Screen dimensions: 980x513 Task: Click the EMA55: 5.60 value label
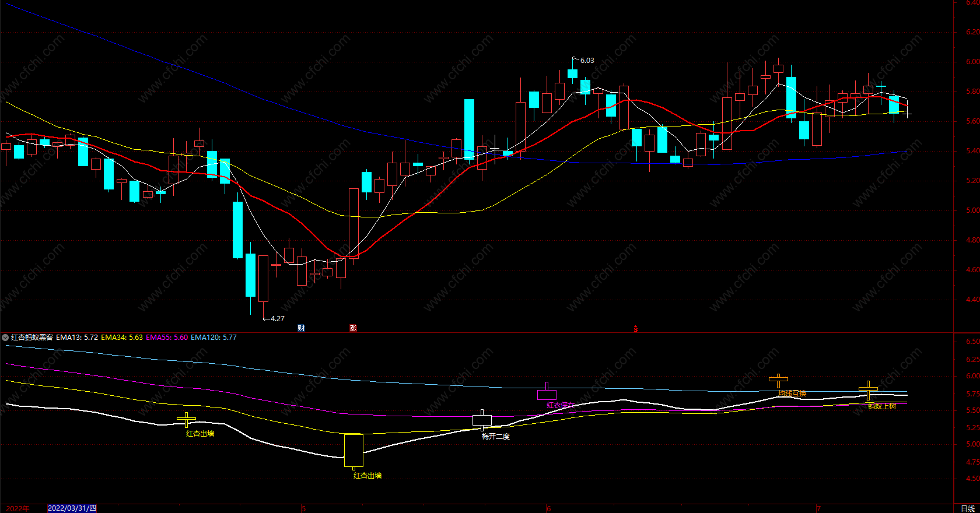[x=167, y=338]
